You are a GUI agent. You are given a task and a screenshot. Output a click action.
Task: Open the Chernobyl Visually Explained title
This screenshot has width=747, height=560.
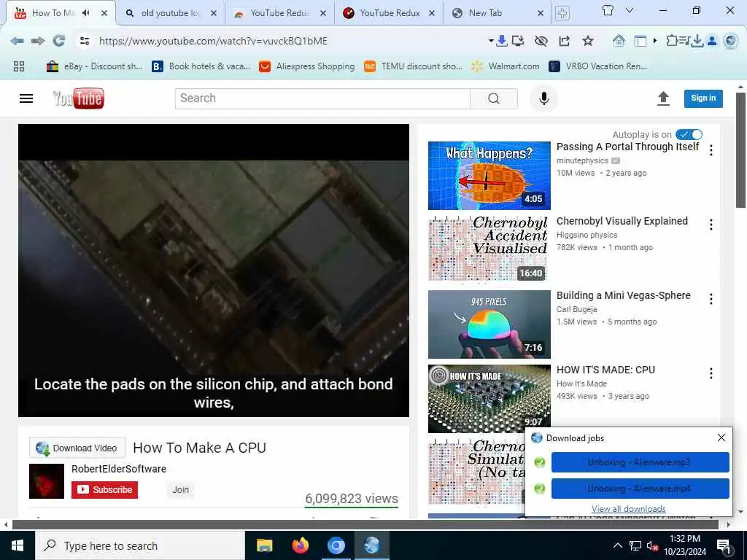[x=622, y=221]
